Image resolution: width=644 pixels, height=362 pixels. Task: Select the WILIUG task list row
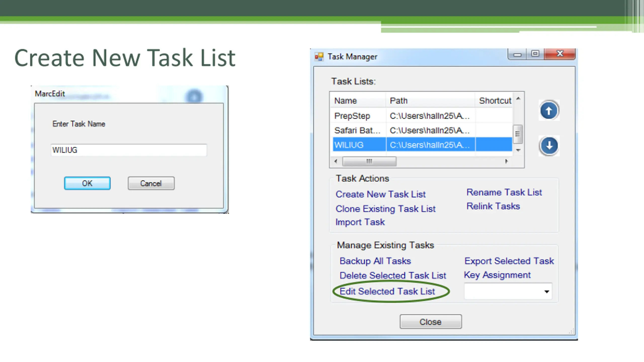coord(422,145)
